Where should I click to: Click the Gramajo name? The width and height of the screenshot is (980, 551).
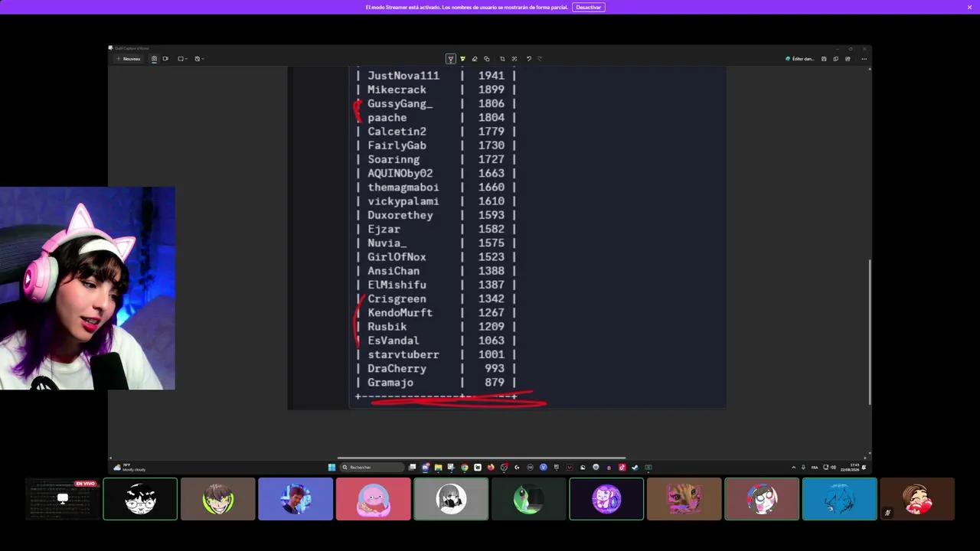coord(390,383)
